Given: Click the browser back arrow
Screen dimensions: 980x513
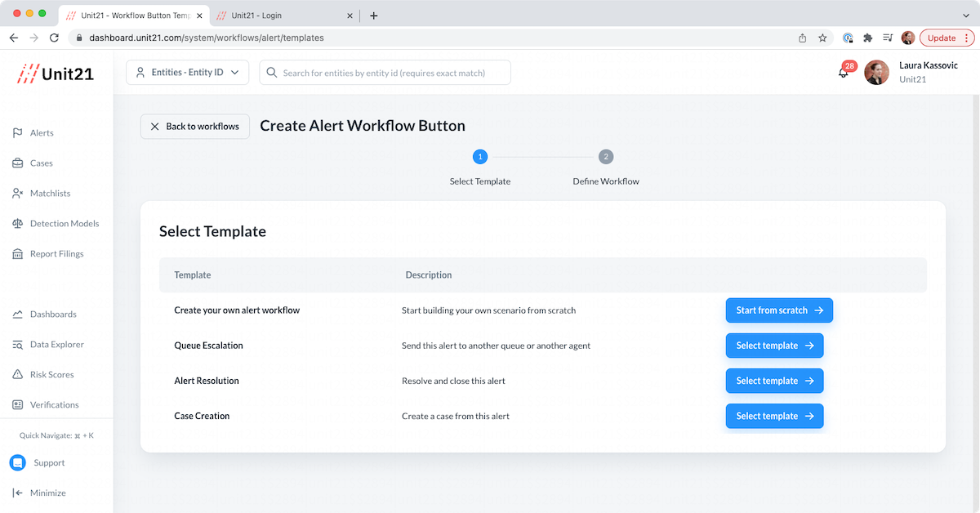Looking at the screenshot, I should pyautogui.click(x=14, y=38).
